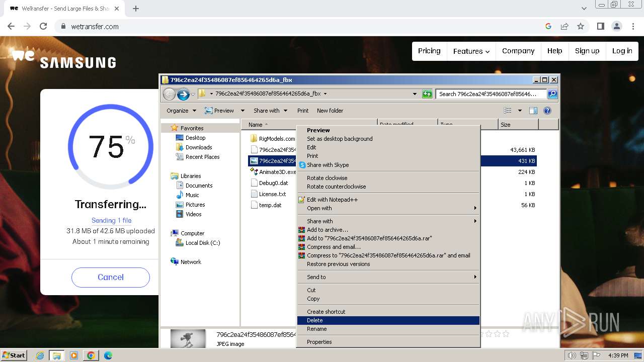Choose Copy in the context menu
Image resolution: width=644 pixels, height=362 pixels.
[x=388, y=299]
